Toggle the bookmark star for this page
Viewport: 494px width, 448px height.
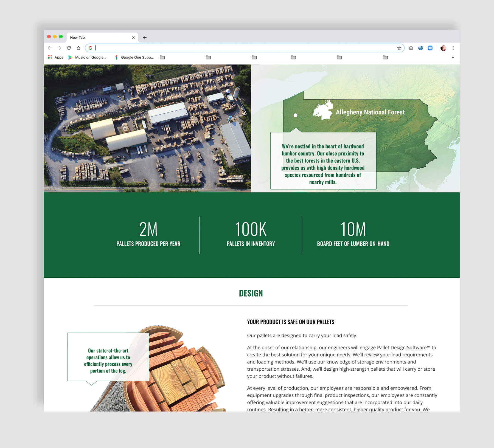[x=398, y=48]
